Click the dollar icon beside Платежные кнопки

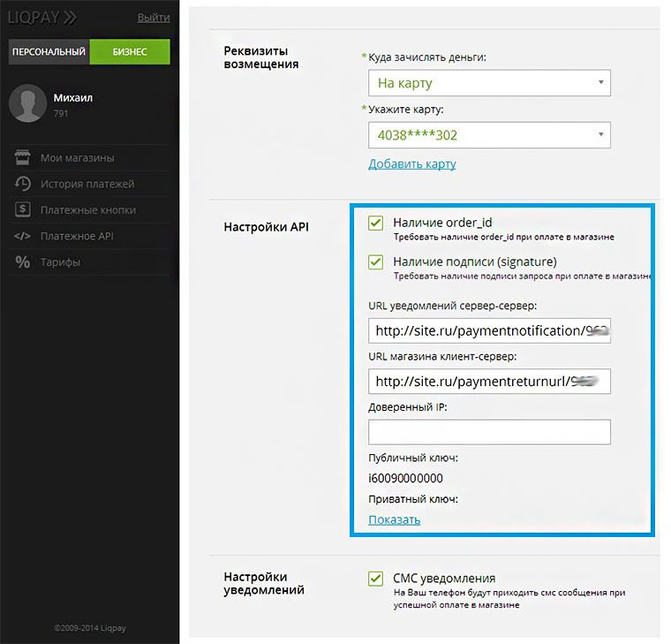[x=23, y=210]
